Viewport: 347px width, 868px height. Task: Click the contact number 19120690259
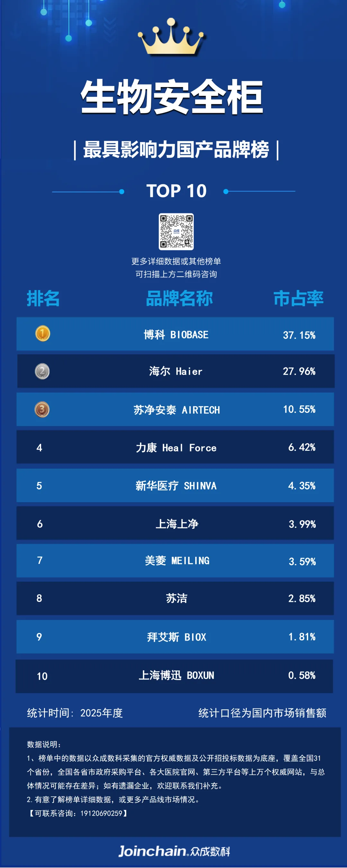point(101,813)
